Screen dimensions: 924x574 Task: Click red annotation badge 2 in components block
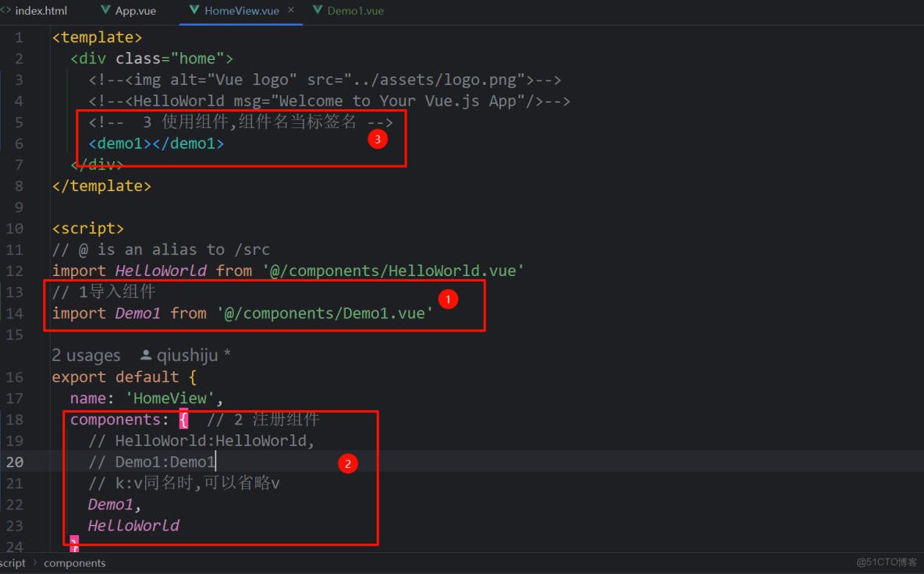pyautogui.click(x=348, y=462)
